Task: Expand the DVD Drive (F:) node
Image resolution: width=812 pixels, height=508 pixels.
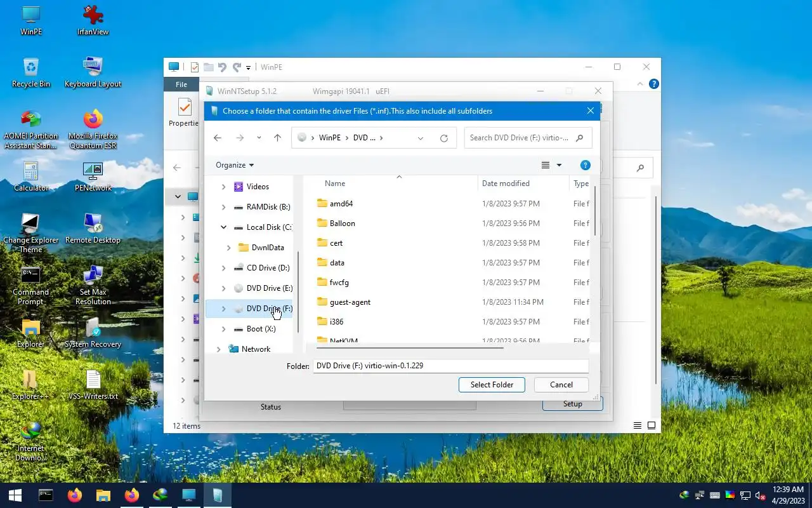Action: pos(223,309)
